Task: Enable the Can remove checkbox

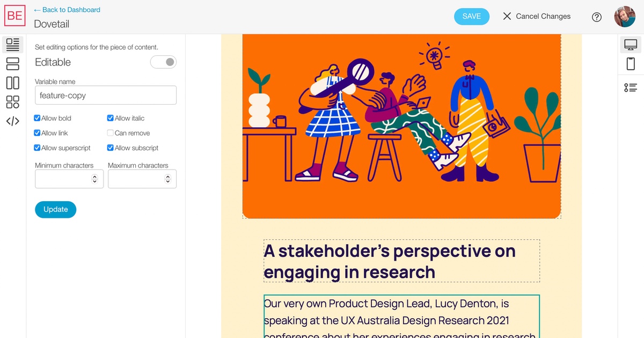Action: coord(111,133)
